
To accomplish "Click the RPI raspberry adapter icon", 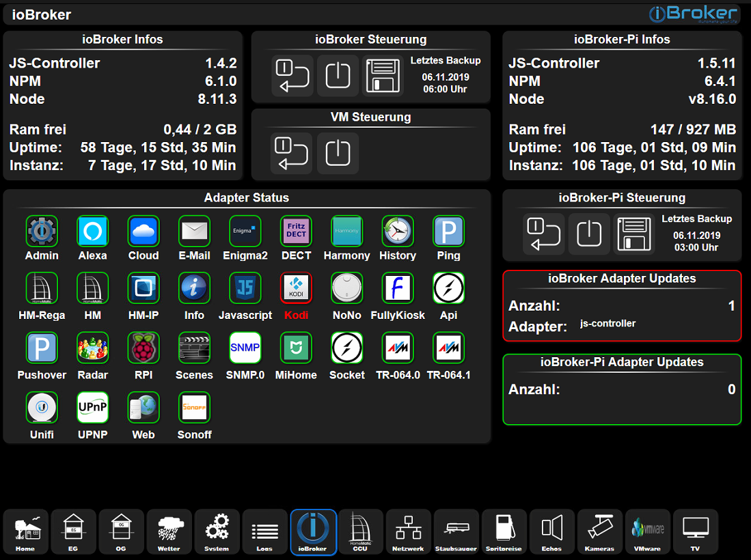I will [x=144, y=348].
